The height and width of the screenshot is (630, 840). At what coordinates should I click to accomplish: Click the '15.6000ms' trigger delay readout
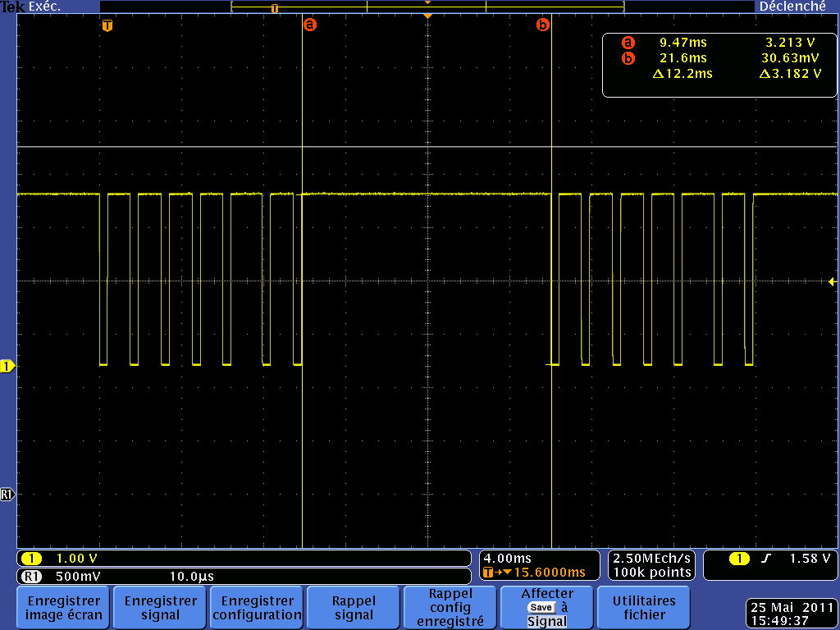point(550,573)
